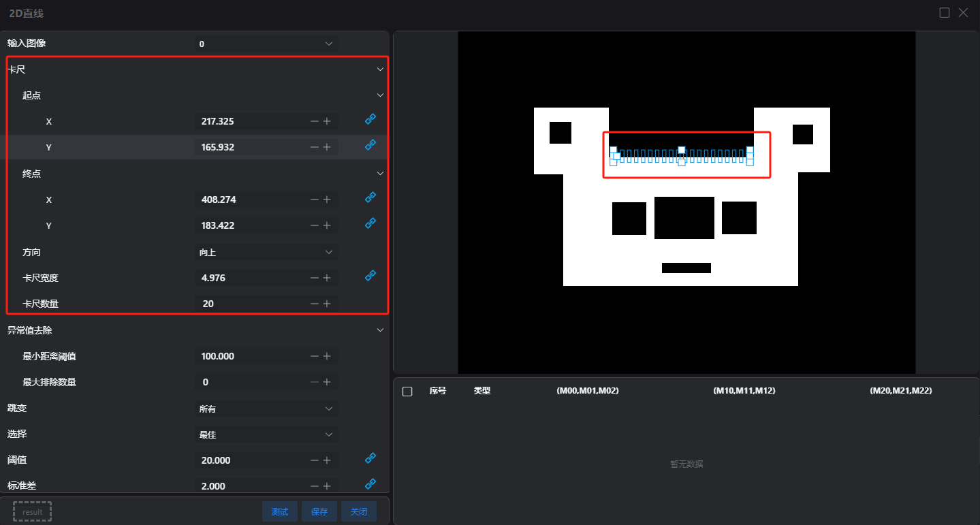Maximize the 2D直线 window

click(945, 12)
